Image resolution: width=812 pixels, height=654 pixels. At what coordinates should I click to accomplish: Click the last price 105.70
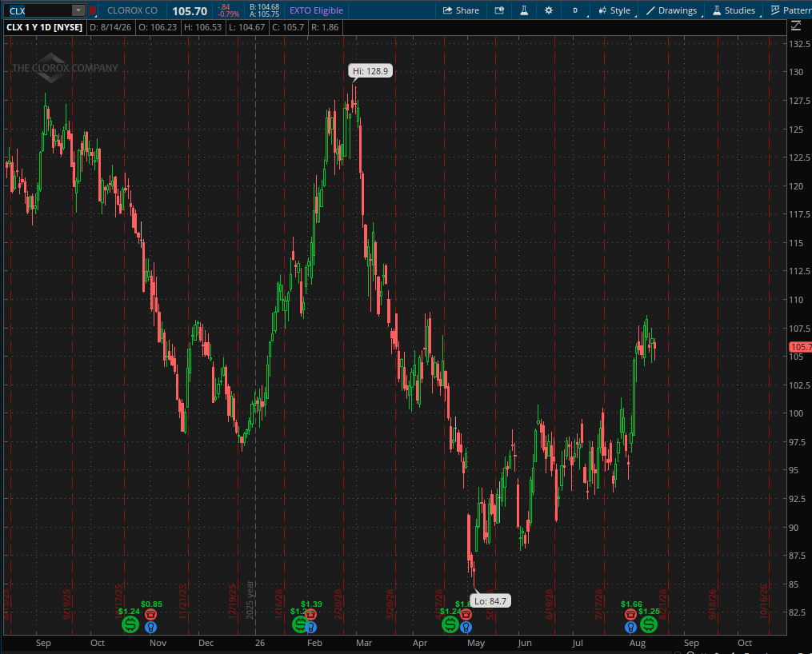[190, 11]
